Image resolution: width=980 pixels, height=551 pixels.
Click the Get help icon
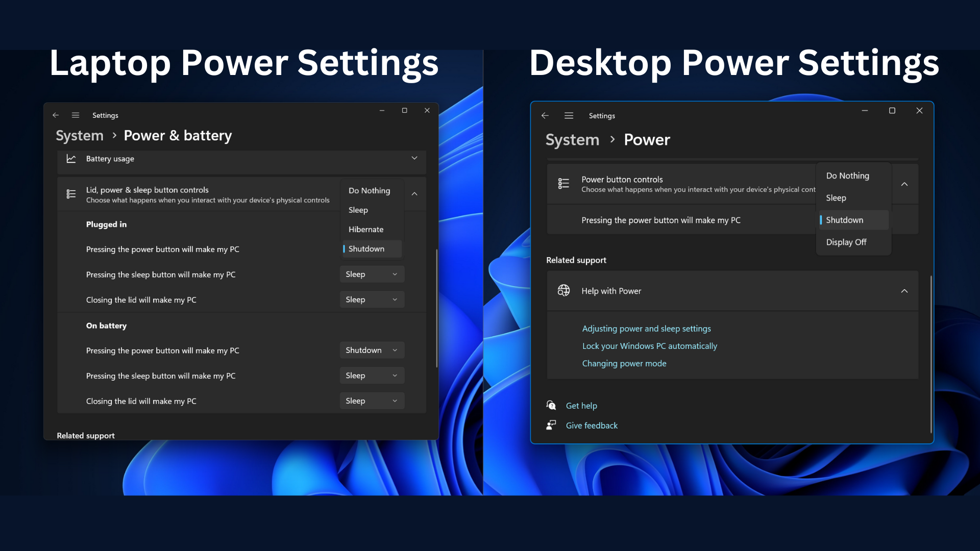pyautogui.click(x=551, y=405)
